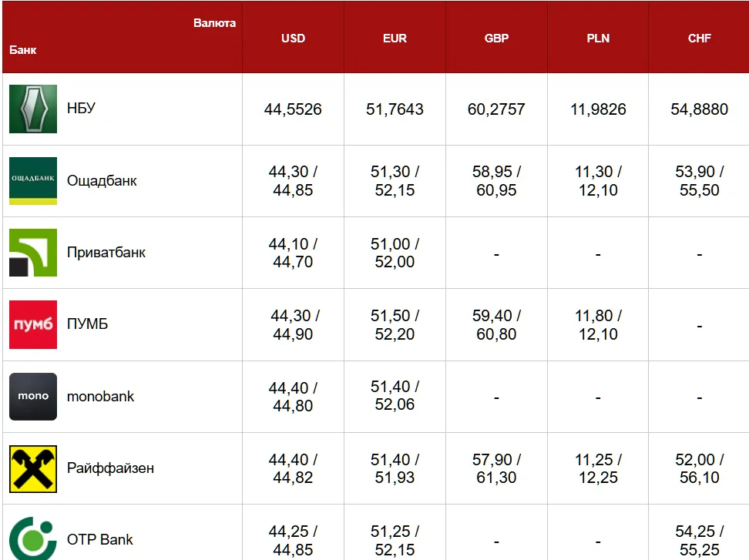This screenshot has height=560, width=749.
Task: Click the monobank bank name
Action: click(x=100, y=396)
